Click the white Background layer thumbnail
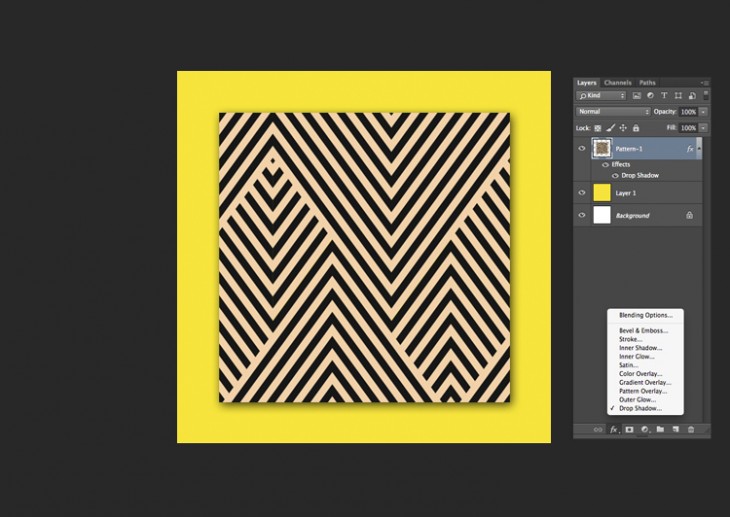 coord(602,215)
